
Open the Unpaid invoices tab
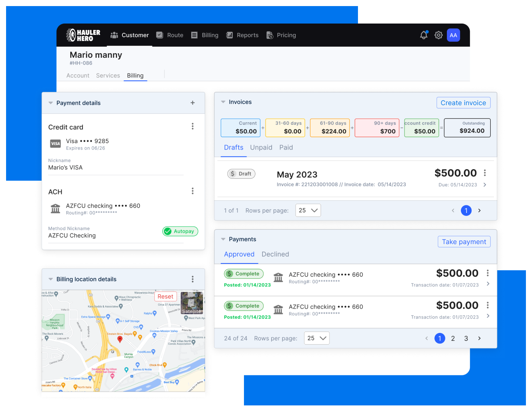[261, 147]
